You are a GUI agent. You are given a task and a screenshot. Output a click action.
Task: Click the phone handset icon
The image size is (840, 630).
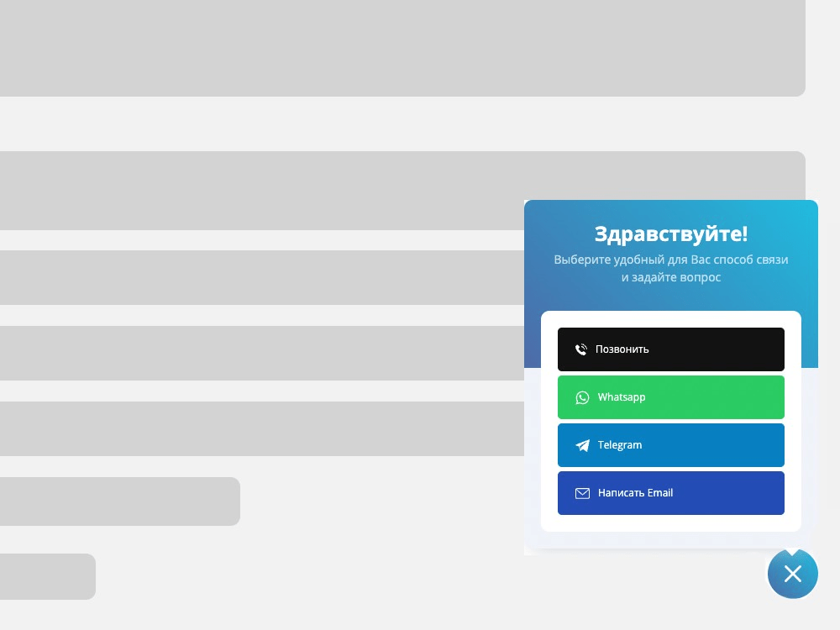(581, 349)
